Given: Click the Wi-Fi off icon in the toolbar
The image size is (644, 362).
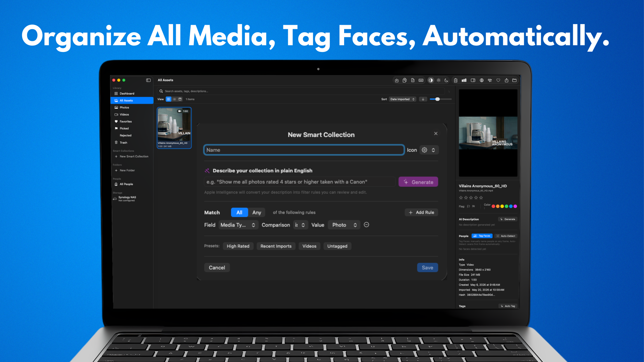Looking at the screenshot, I should (x=490, y=80).
